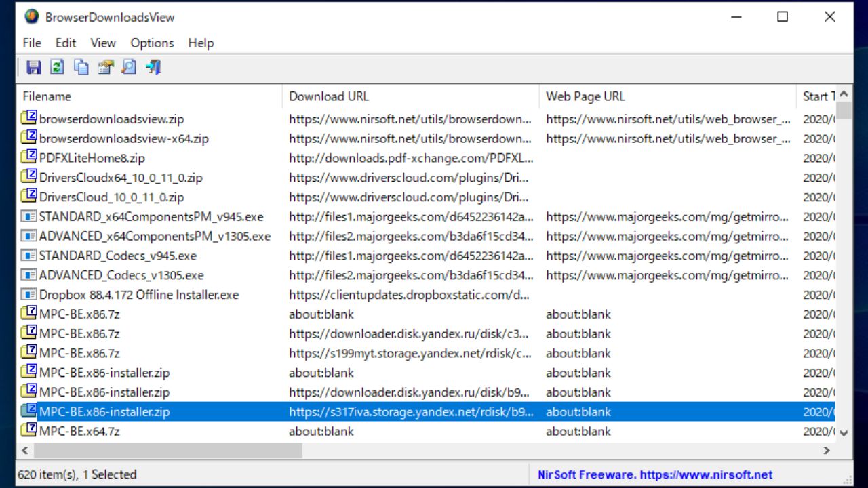Click the Web Page URL cell of browserdownloadsview.zip

pos(668,119)
